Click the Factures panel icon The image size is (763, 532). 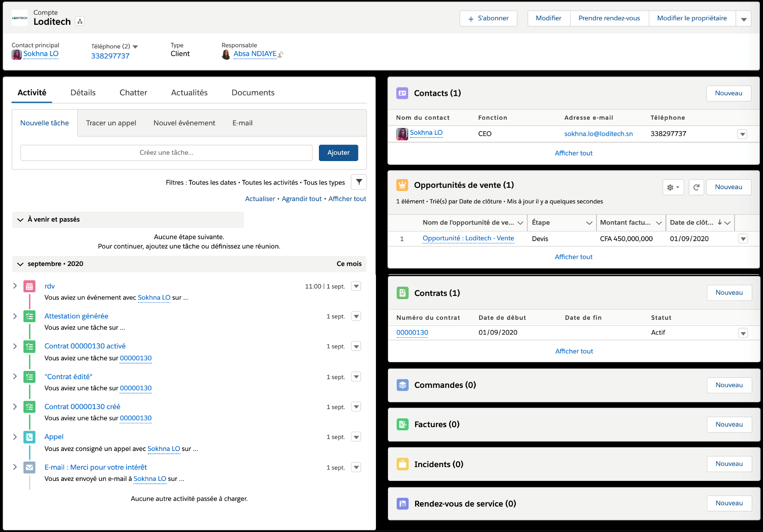point(403,424)
